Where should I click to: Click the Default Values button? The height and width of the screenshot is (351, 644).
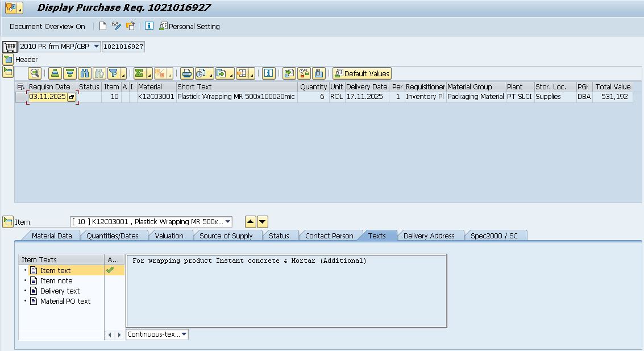coord(362,73)
